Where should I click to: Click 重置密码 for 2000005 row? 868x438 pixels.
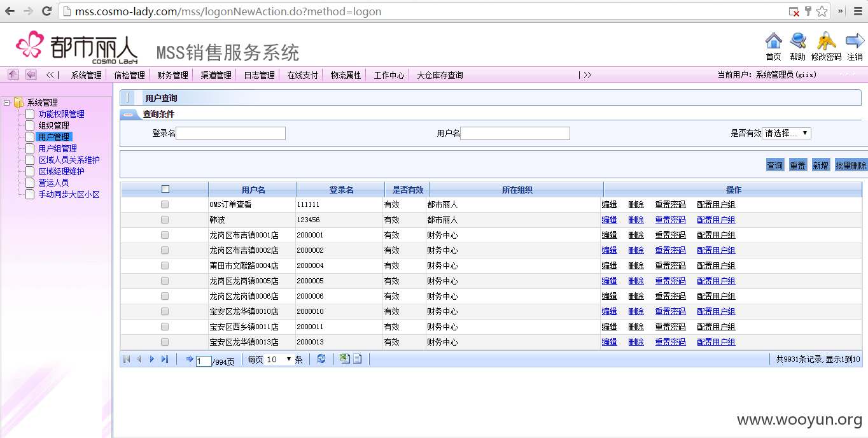670,281
